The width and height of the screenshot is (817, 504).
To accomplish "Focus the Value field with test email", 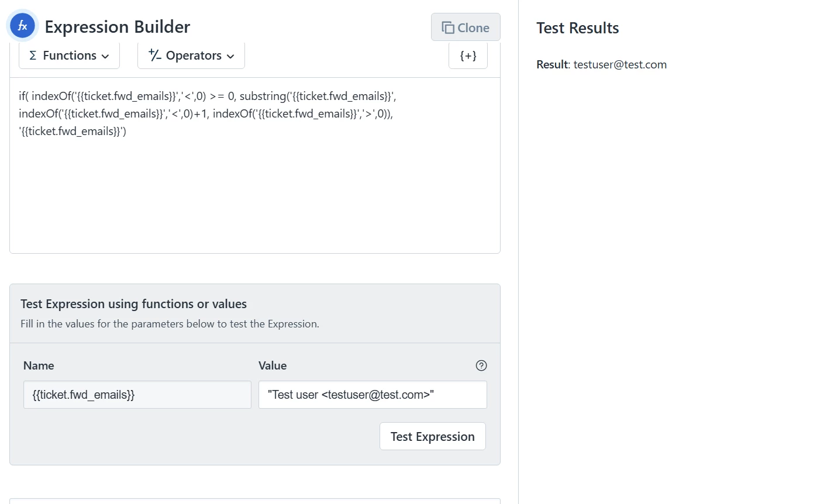I will (x=373, y=395).
